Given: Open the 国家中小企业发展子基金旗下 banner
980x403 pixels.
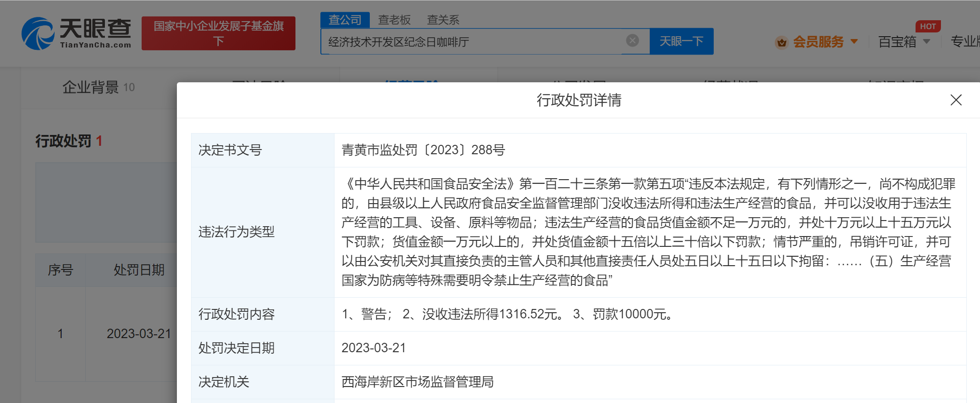Looking at the screenshot, I should 218,33.
